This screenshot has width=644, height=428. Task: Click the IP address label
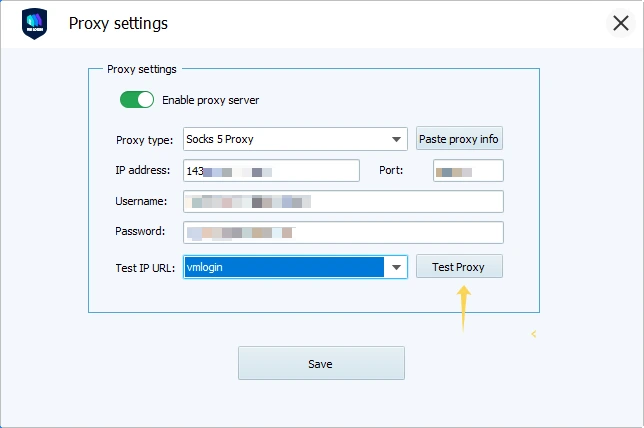(143, 170)
